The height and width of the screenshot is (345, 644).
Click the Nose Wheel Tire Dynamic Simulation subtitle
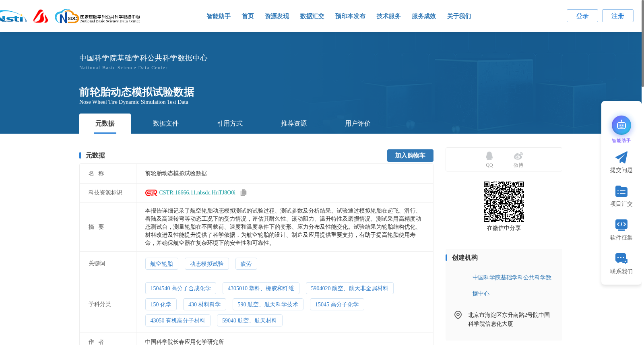tap(134, 102)
